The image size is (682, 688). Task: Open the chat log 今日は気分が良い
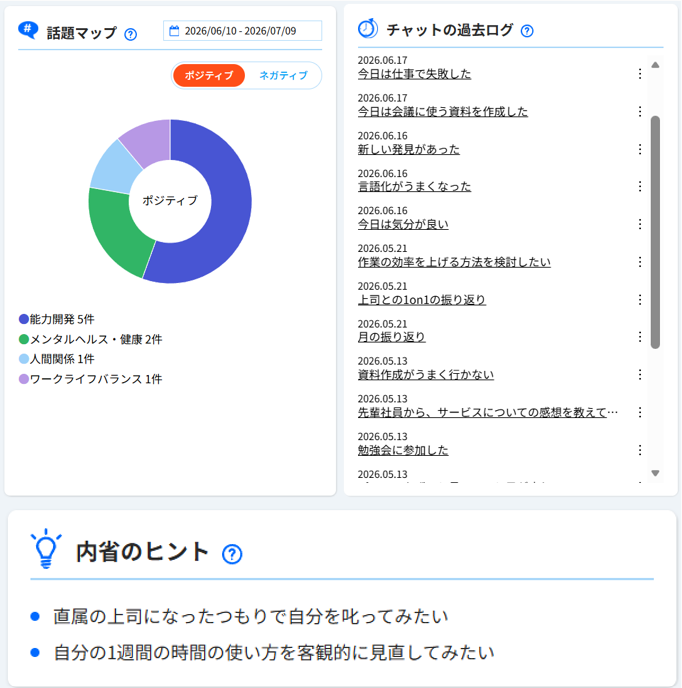[x=403, y=224]
